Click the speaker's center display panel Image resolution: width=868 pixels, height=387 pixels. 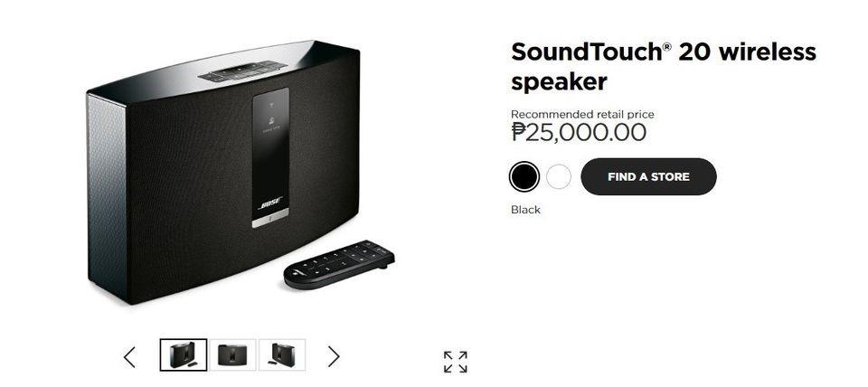point(270,154)
